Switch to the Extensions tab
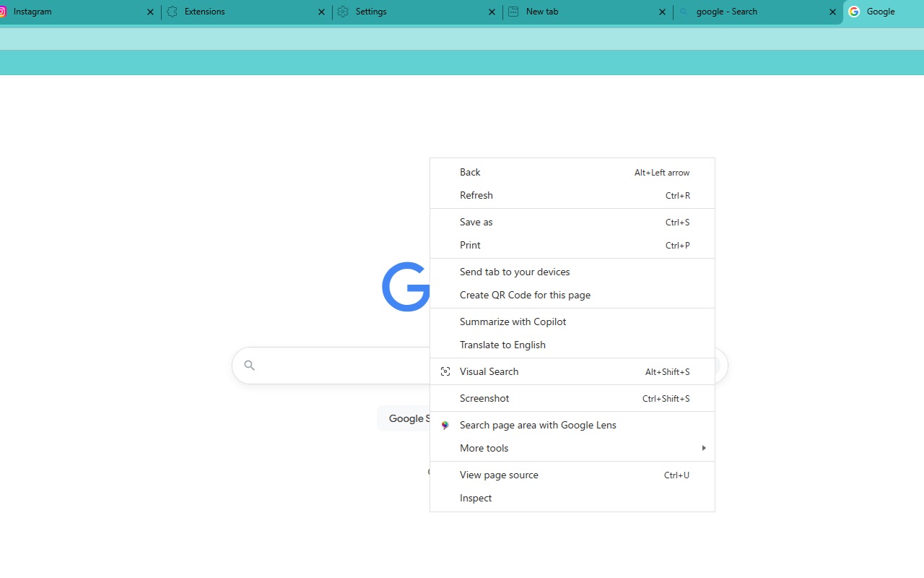924x578 pixels. point(247,12)
